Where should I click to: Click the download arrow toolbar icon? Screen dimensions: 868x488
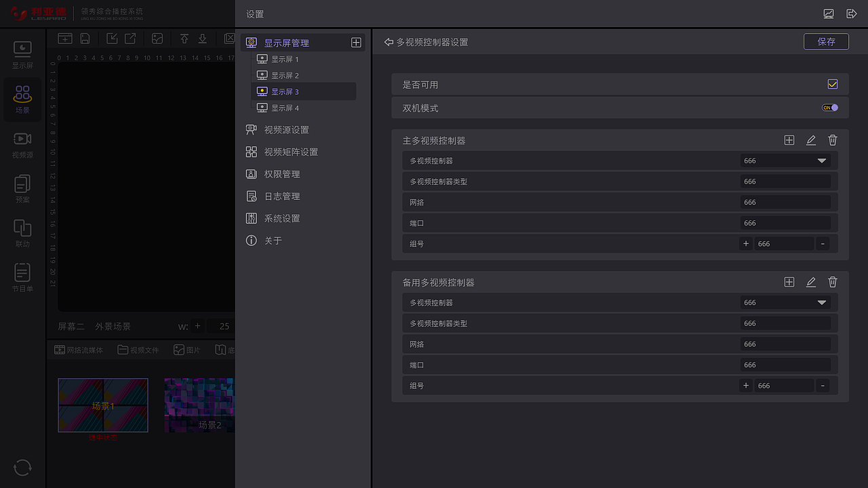coord(202,39)
